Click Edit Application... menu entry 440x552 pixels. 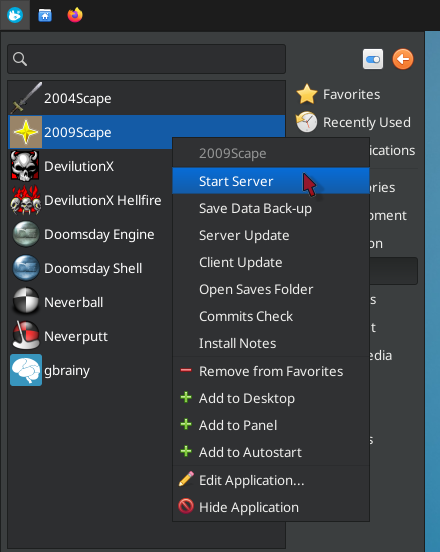click(x=271, y=480)
